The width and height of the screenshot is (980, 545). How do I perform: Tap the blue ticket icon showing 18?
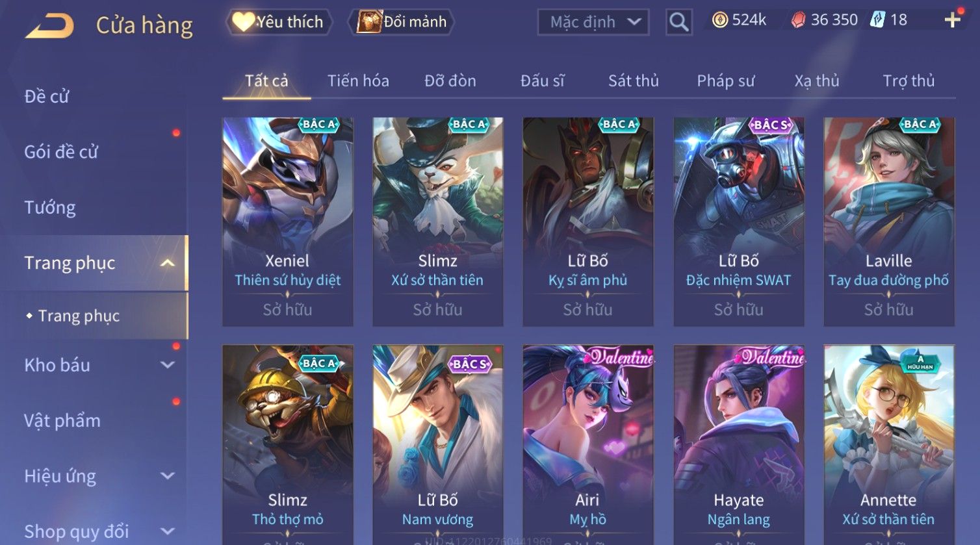(877, 19)
